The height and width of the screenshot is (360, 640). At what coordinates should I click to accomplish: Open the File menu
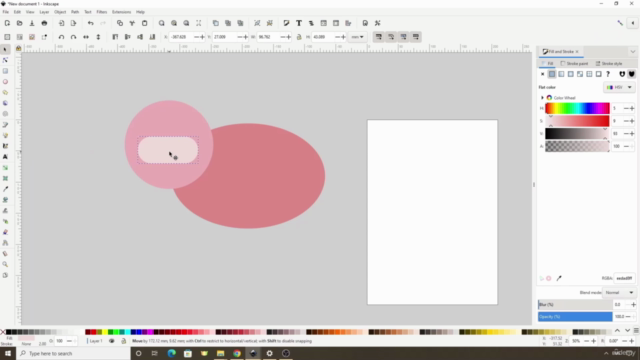click(x=6, y=12)
